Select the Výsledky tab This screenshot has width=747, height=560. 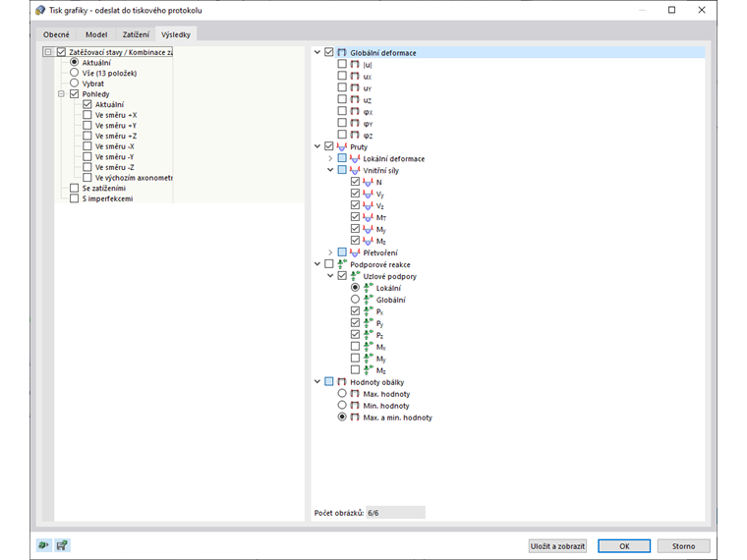[x=176, y=34]
